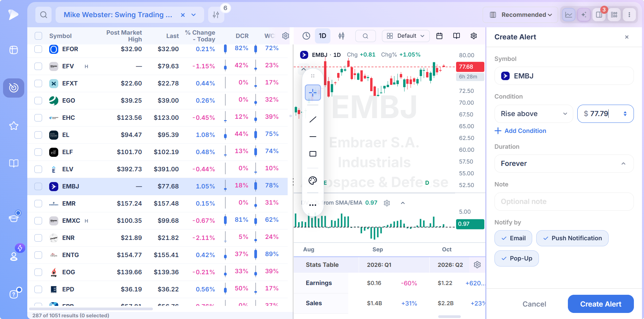Toggle Email notification option

(x=513, y=238)
